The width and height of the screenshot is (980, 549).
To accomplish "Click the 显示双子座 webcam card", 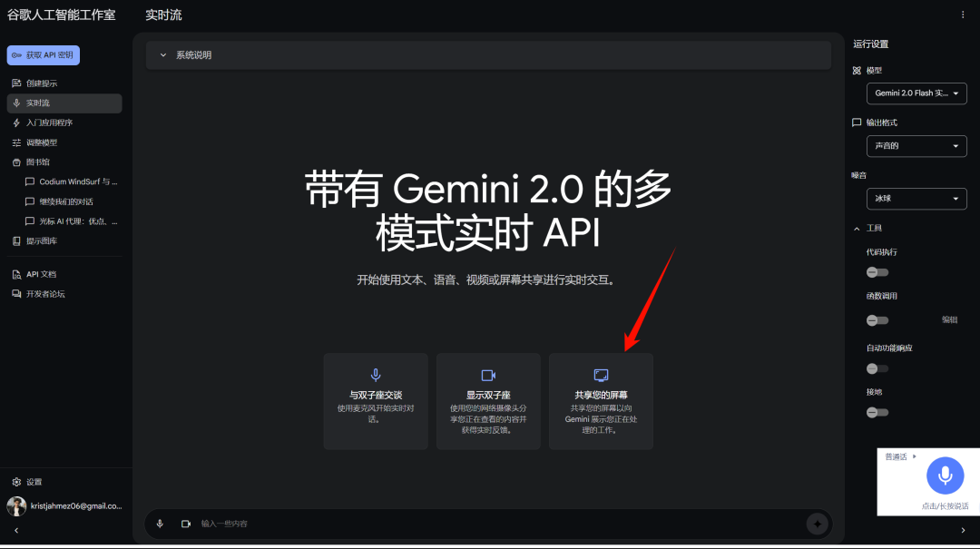I will coord(488,401).
